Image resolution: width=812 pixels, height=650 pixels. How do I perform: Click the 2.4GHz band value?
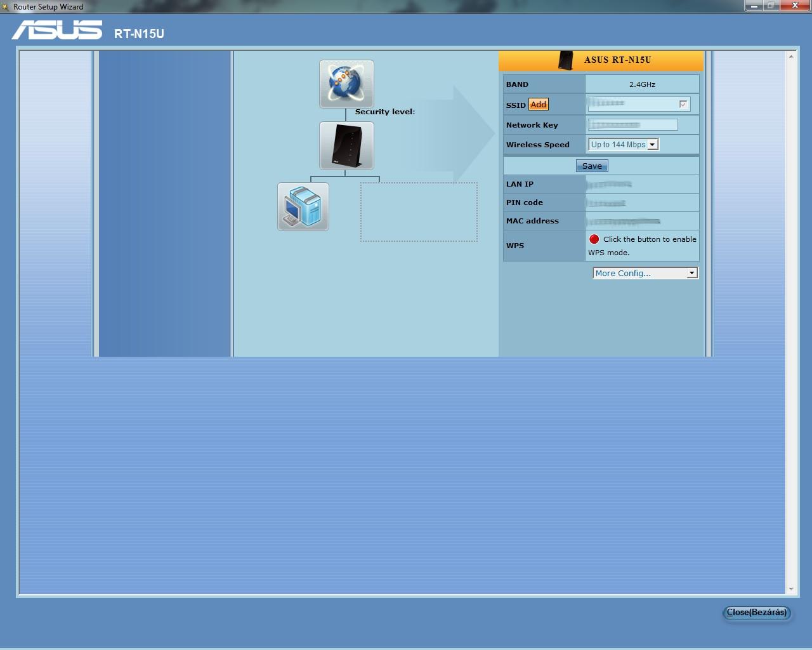(642, 84)
